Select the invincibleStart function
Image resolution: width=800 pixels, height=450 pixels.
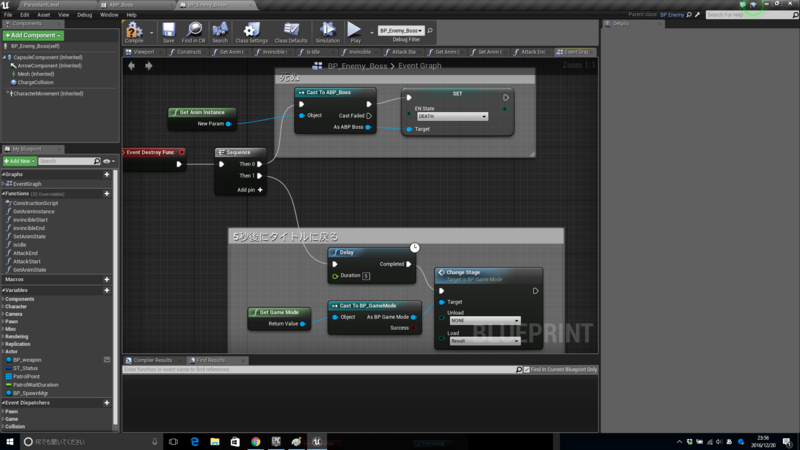pyautogui.click(x=30, y=220)
